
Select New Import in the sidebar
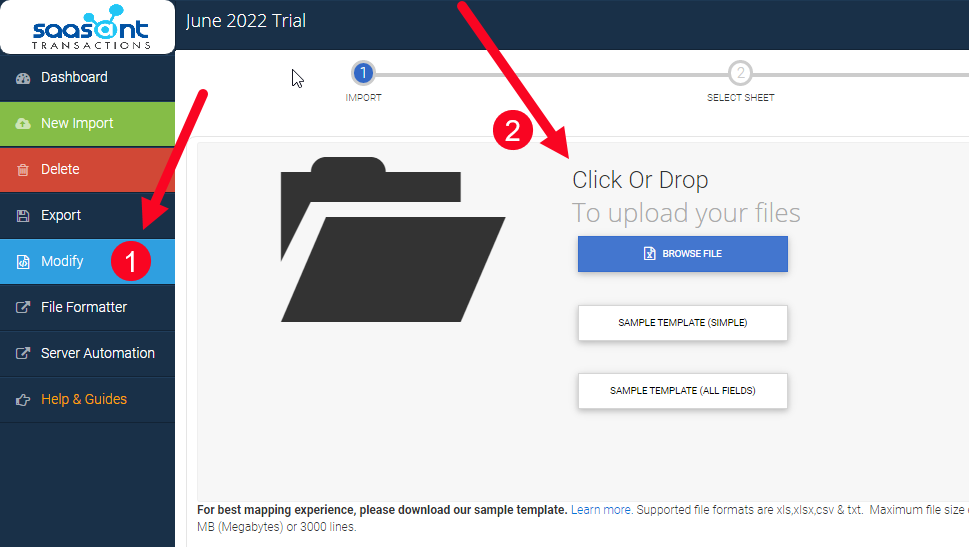77,123
